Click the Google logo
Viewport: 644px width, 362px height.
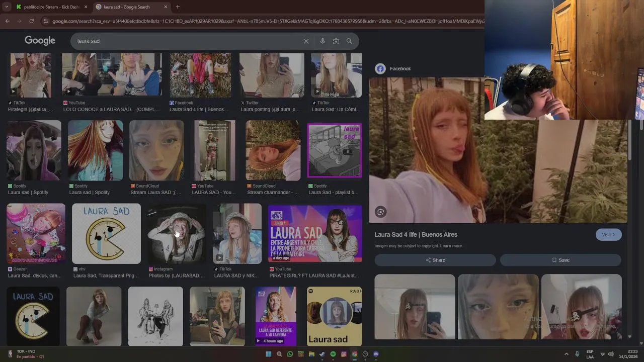(x=40, y=41)
